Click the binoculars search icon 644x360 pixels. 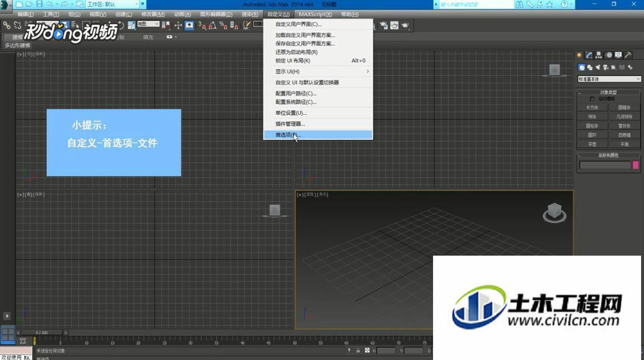tap(520, 4)
